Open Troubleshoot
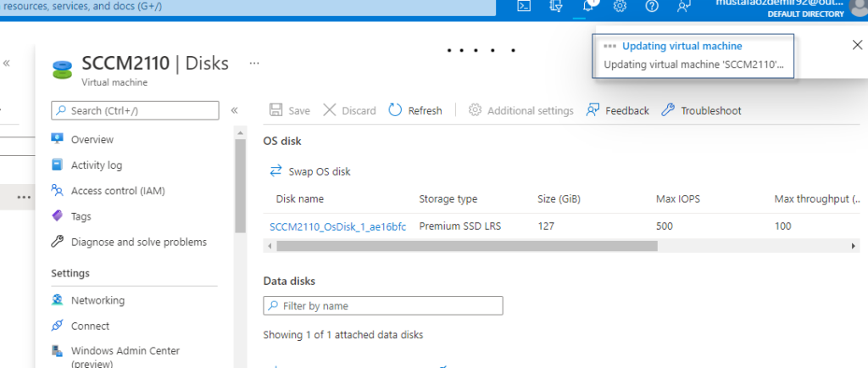868x368 pixels. (x=701, y=110)
